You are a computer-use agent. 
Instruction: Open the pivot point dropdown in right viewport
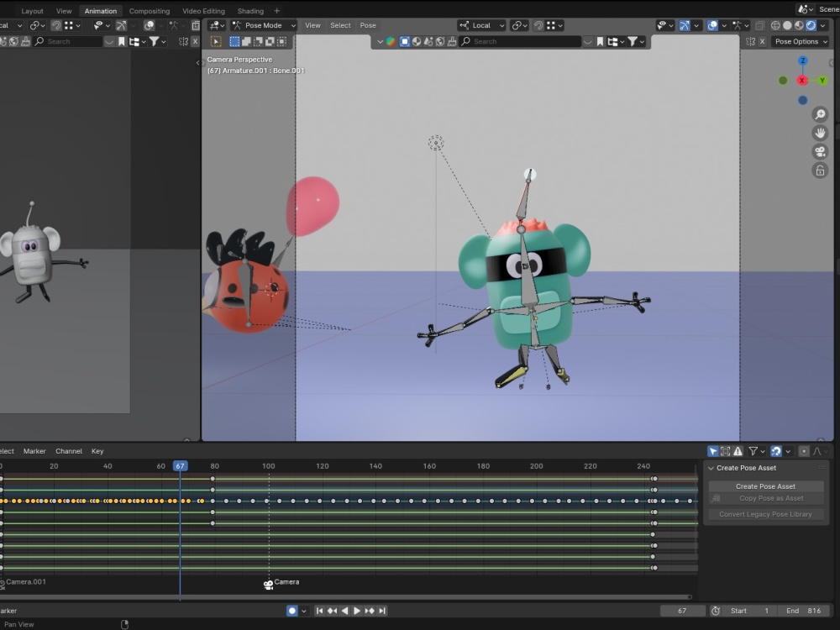coord(519,25)
